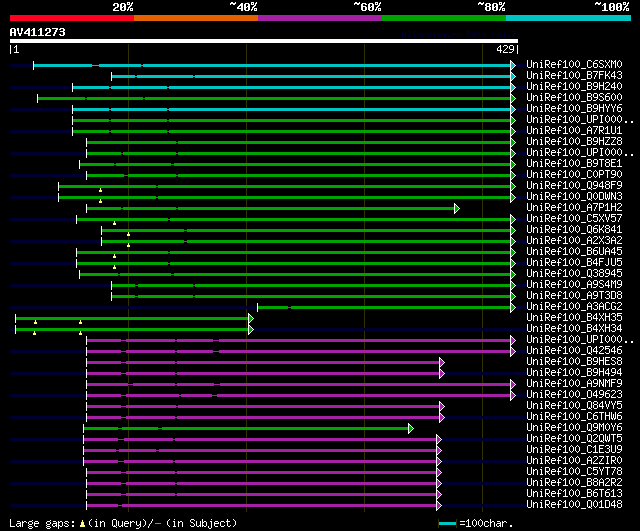Click the query end position 429 label
The height and width of the screenshot is (531, 640).
click(x=505, y=49)
